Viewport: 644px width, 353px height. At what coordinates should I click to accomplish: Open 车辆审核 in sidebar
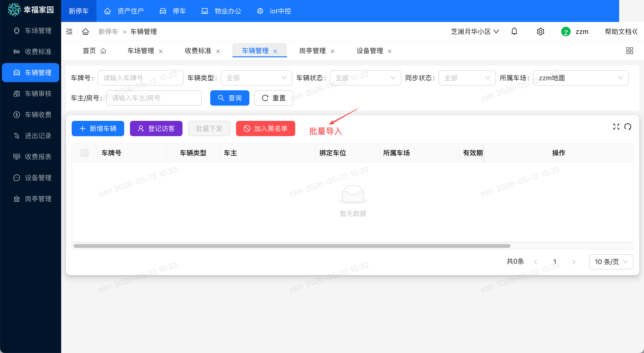(x=31, y=93)
